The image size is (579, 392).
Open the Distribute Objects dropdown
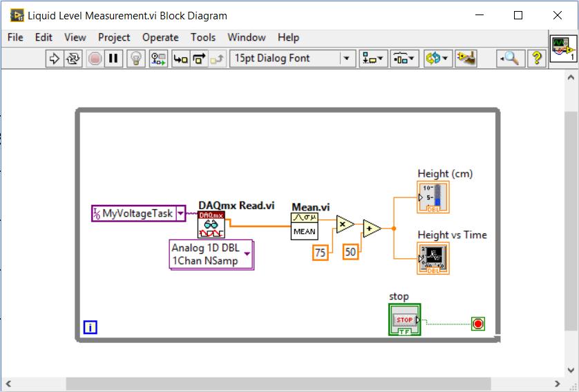pyautogui.click(x=404, y=58)
